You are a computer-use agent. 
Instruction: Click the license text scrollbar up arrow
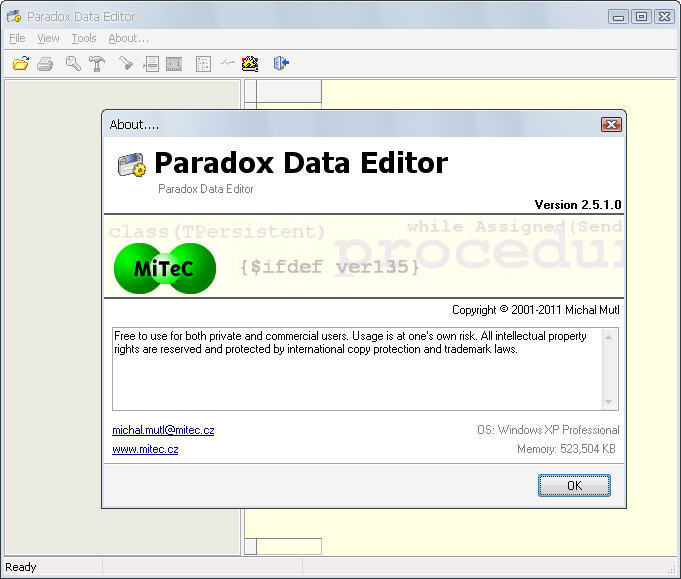coord(609,336)
